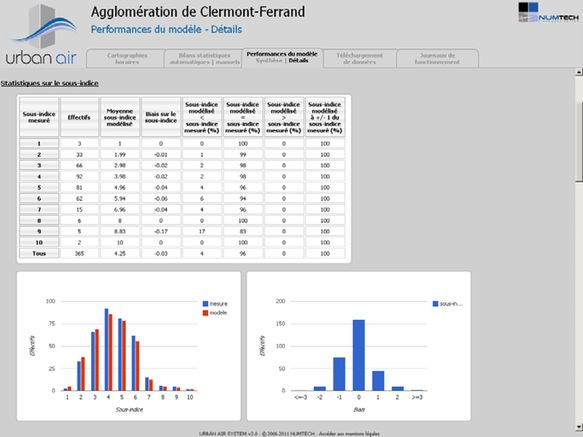Click the mesure legend label
Image resolution: width=583 pixels, height=437 pixels.
tap(218, 304)
